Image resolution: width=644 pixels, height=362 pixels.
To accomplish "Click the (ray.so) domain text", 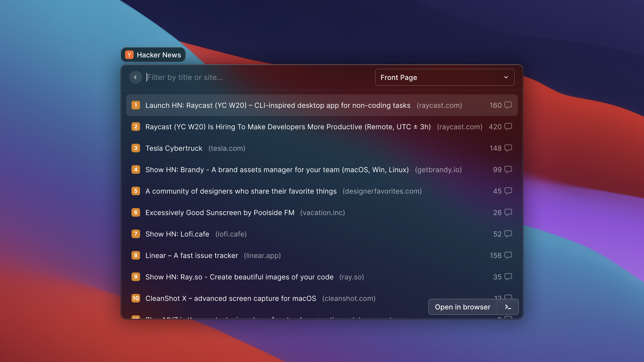I will point(352,277).
